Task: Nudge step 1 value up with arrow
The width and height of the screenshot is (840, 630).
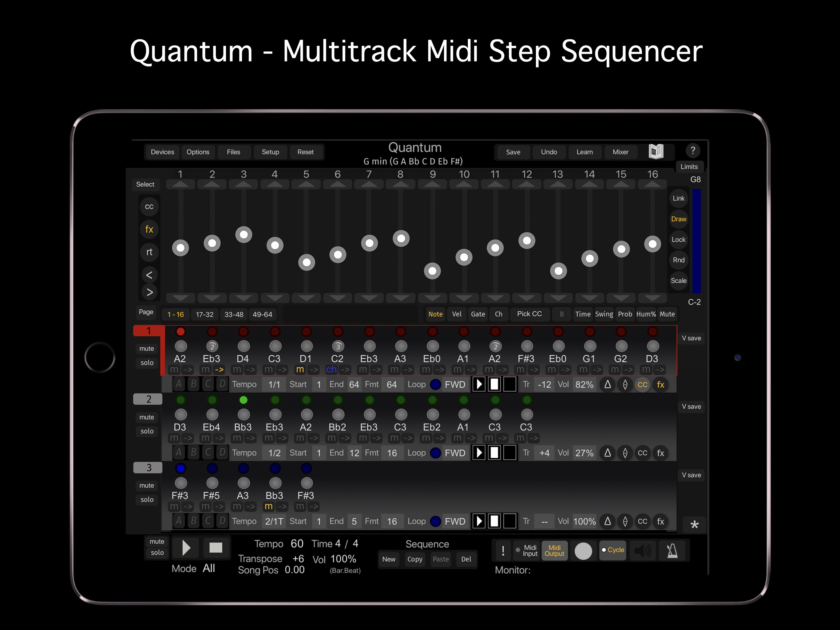Action: pyautogui.click(x=180, y=185)
